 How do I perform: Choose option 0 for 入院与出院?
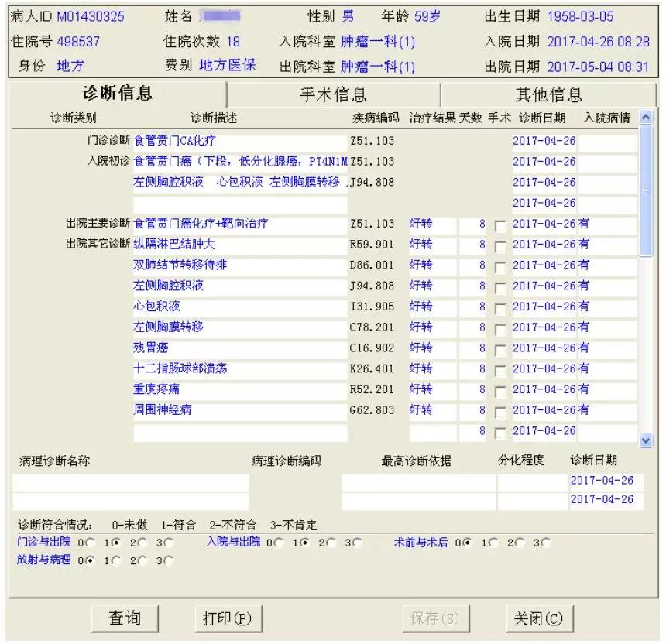click(279, 543)
